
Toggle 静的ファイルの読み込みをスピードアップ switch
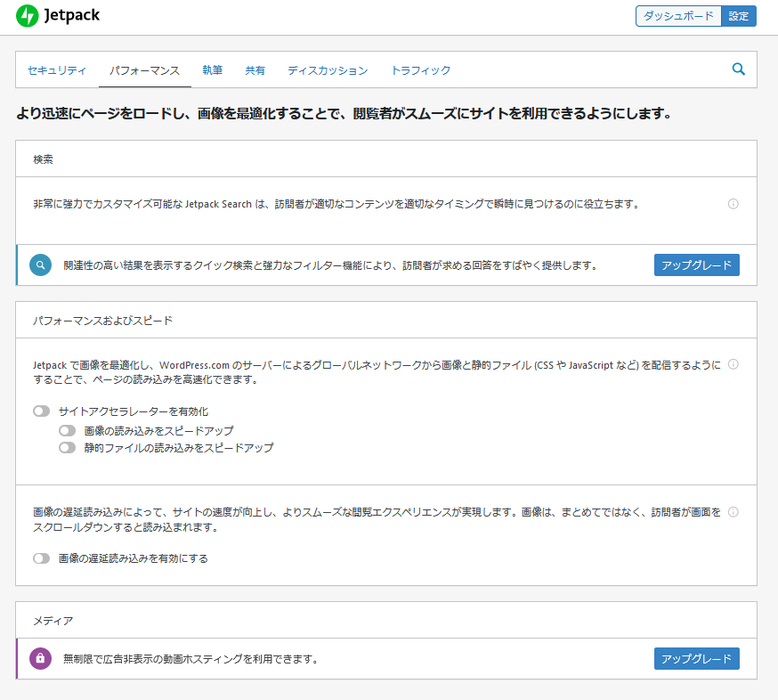[67, 448]
